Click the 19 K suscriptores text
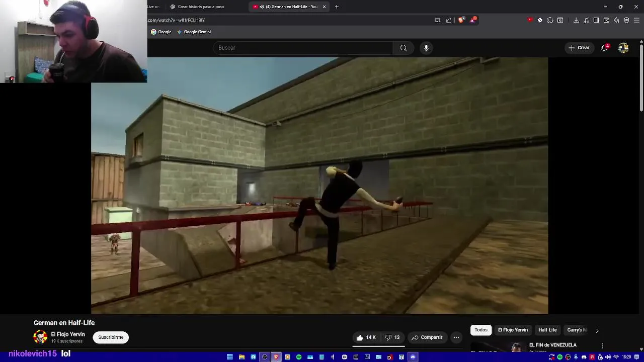644x362 pixels. 66,341
